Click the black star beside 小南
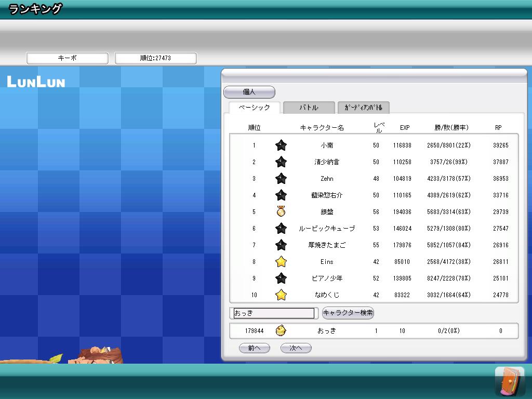This screenshot has width=532, height=399. [x=281, y=145]
